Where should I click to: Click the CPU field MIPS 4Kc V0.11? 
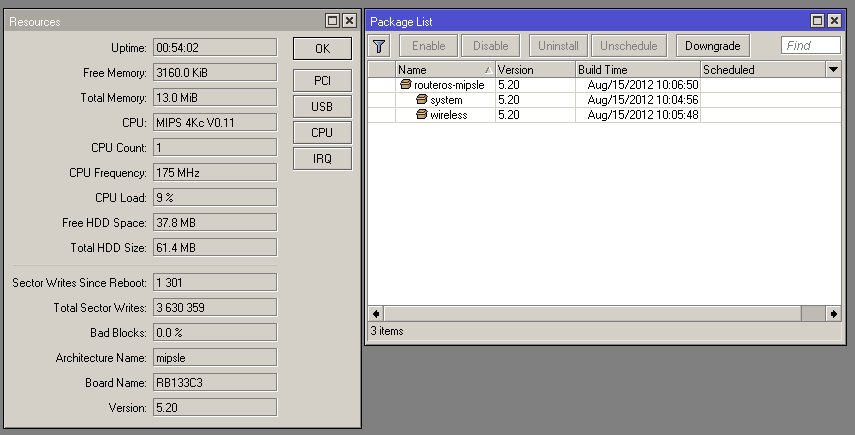click(x=215, y=123)
